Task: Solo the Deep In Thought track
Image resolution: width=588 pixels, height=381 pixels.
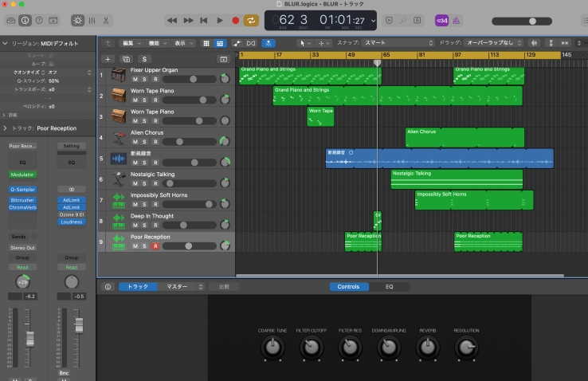Action: pos(144,225)
